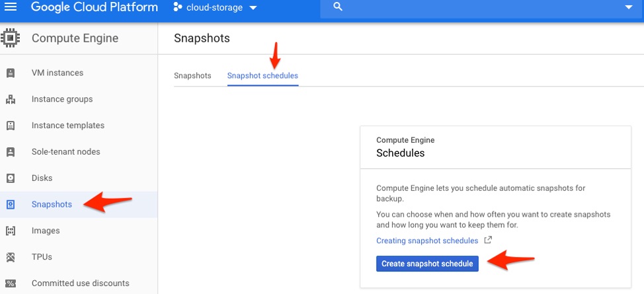Open the cloud-storage project dropdown
This screenshot has height=294, width=644.
coord(215,8)
